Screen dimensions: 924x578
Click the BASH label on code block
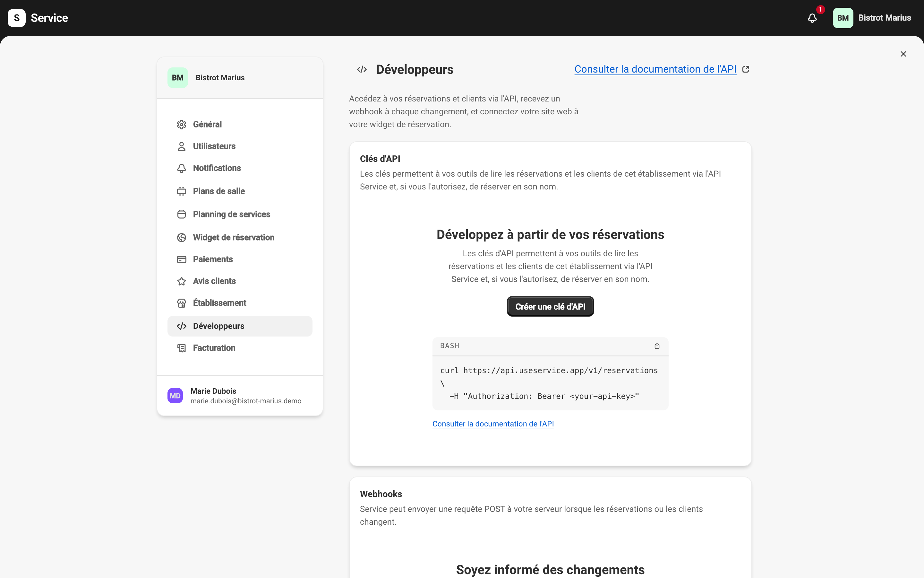(450, 346)
